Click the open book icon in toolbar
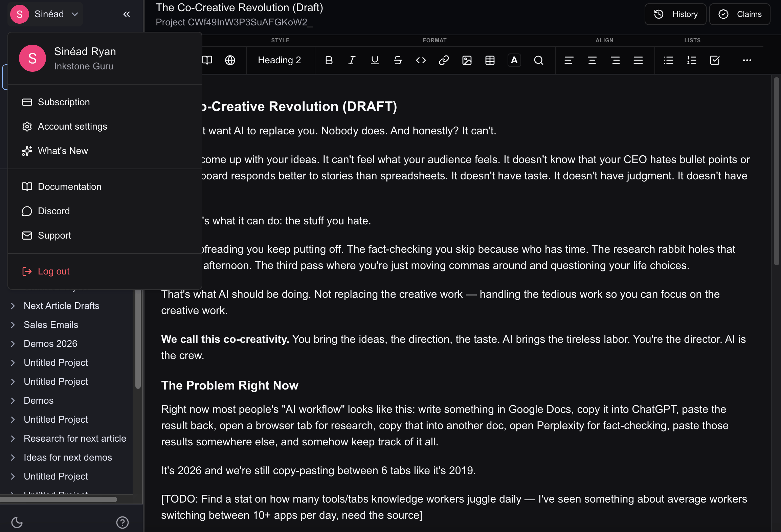 [207, 60]
